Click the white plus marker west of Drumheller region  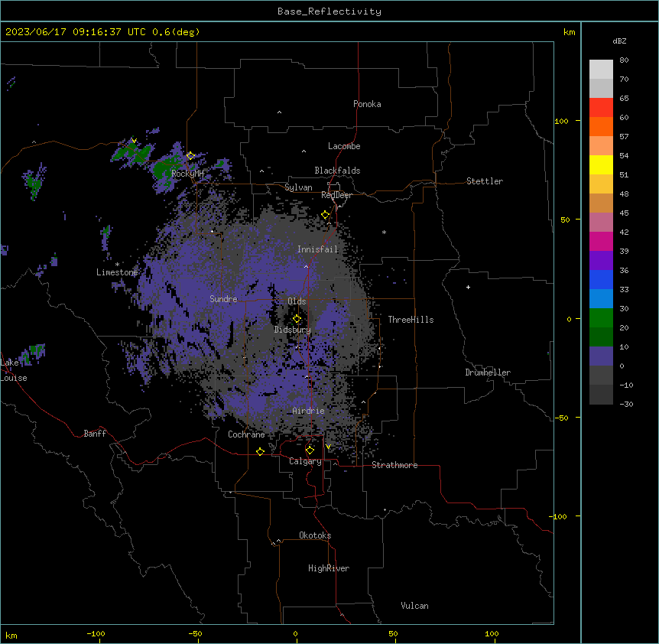pyautogui.click(x=468, y=287)
